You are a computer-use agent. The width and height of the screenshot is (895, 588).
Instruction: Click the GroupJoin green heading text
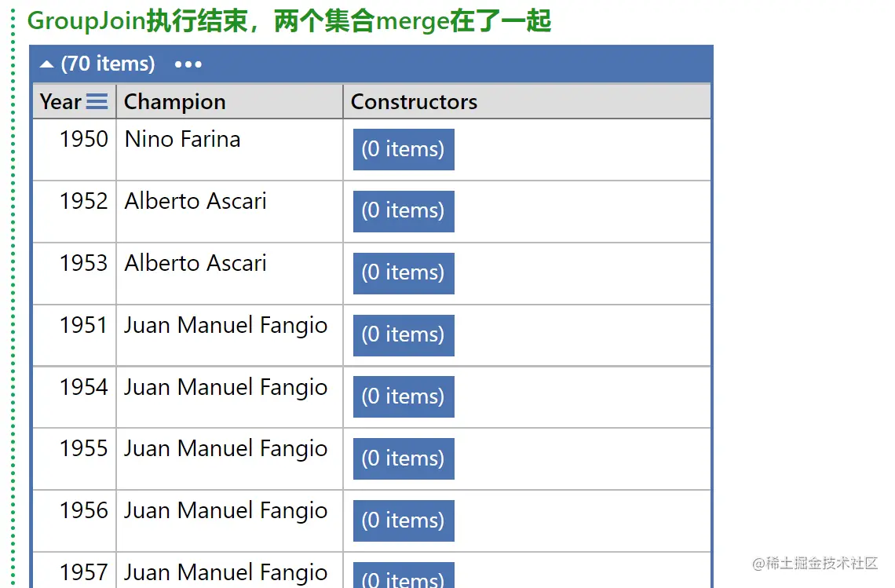tap(289, 21)
